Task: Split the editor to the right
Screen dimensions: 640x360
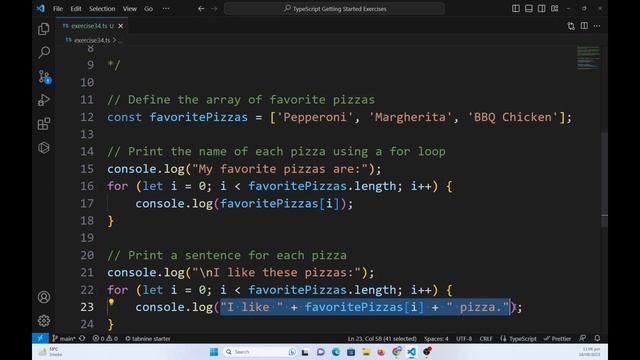Action: pyautogui.click(x=584, y=26)
